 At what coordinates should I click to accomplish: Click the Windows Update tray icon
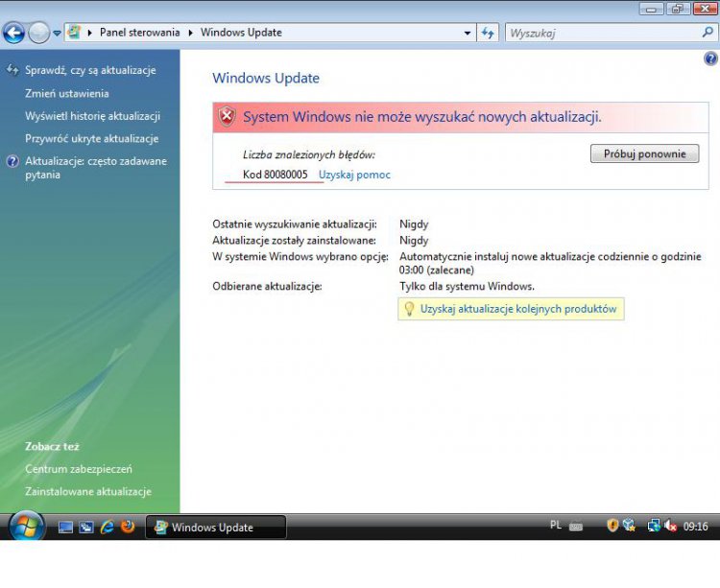629,526
